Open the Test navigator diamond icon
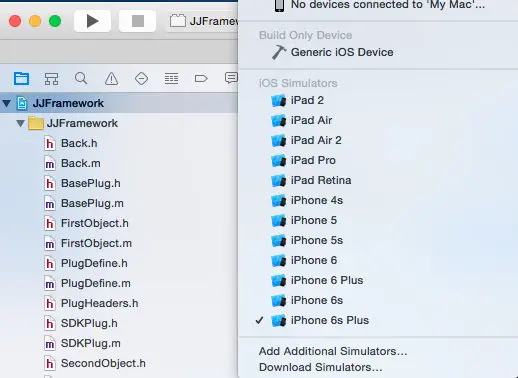This screenshot has height=378, width=518. point(141,79)
